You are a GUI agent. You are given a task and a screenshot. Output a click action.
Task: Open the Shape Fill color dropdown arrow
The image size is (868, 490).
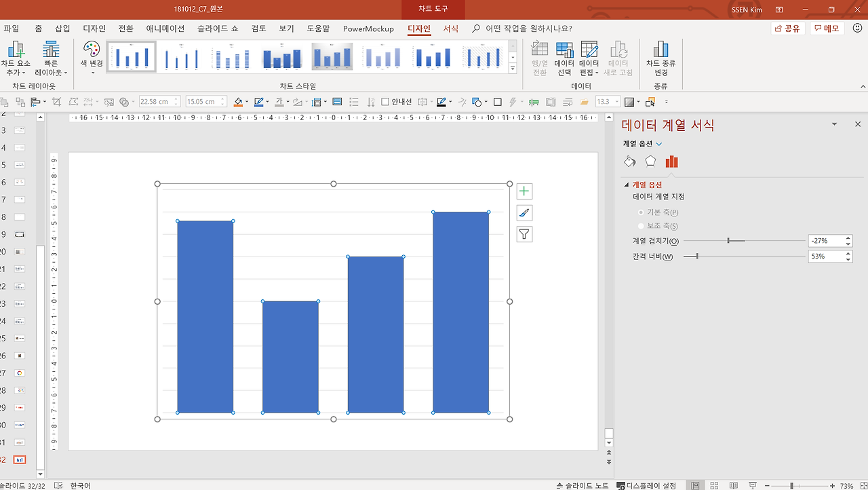[247, 102]
